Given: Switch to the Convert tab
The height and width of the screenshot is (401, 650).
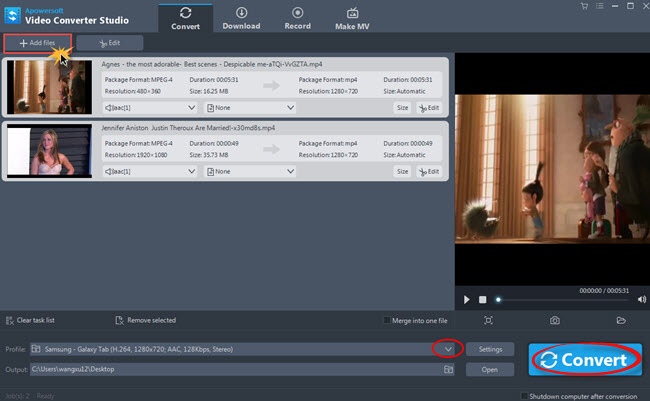Looking at the screenshot, I should click(185, 19).
